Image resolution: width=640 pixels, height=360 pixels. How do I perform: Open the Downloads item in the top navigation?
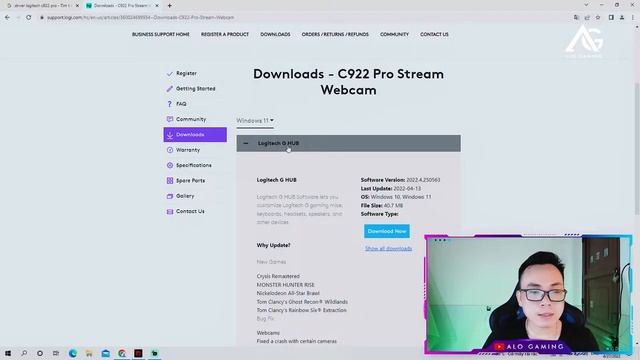(x=275, y=34)
